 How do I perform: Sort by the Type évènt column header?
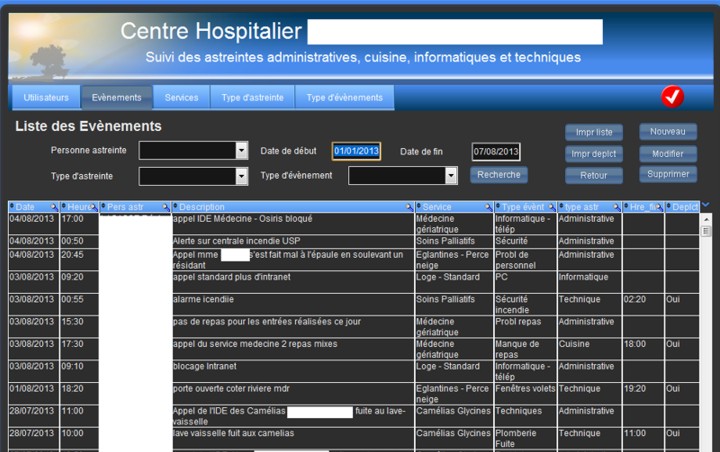click(x=524, y=206)
